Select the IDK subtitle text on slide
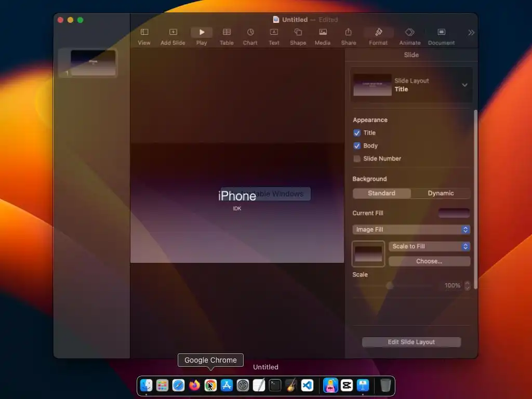The height and width of the screenshot is (399, 532). pos(237,209)
